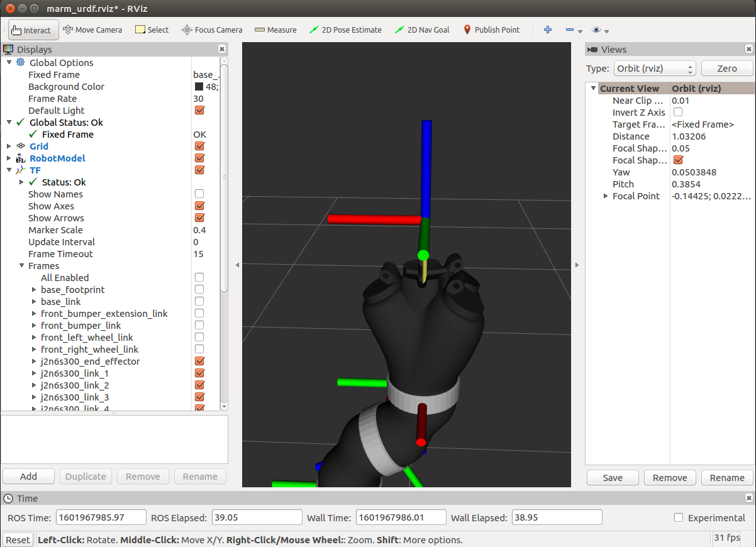Click the TF display icon

point(21,170)
